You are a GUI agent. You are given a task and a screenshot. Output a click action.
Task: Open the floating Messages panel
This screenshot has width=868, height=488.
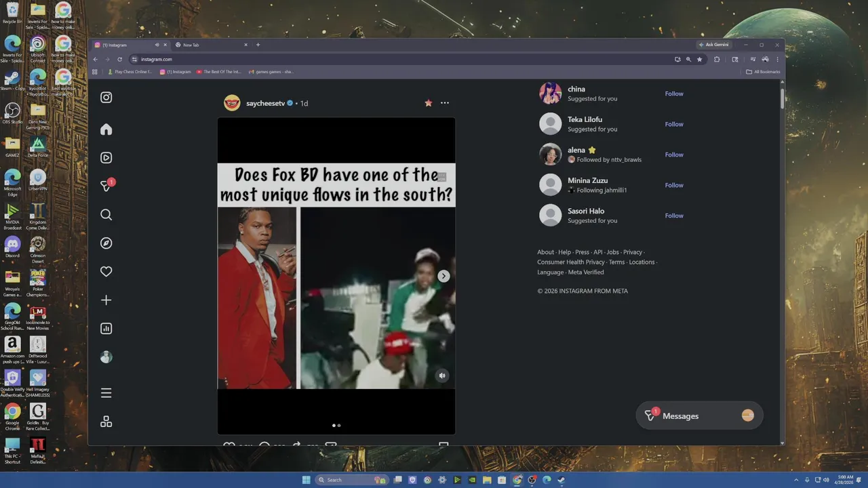699,416
